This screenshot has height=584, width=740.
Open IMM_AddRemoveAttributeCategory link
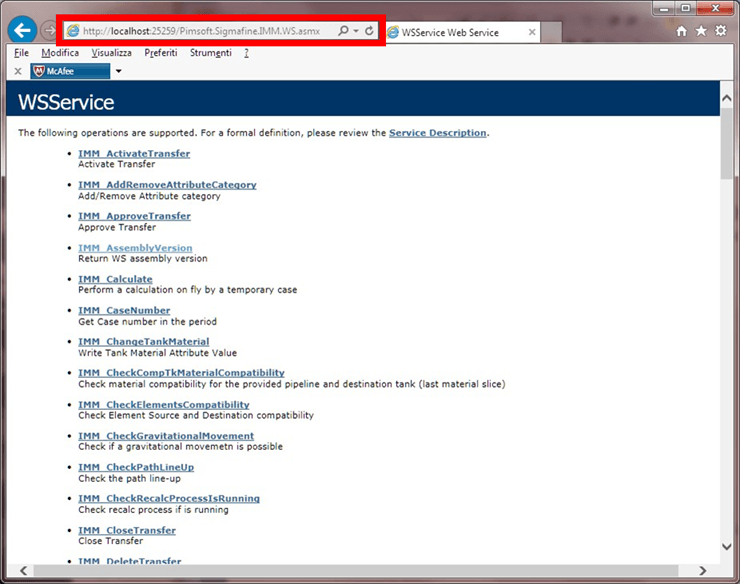coord(167,185)
